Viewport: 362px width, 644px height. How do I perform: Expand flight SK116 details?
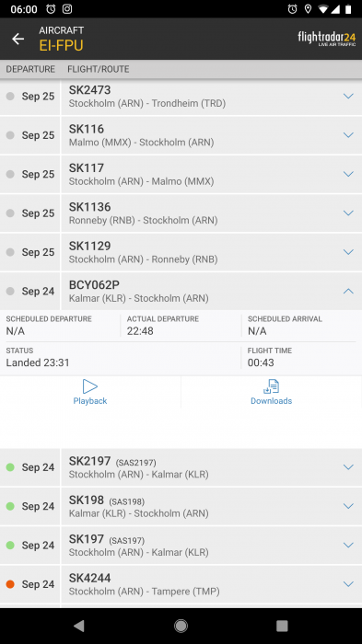tap(348, 135)
